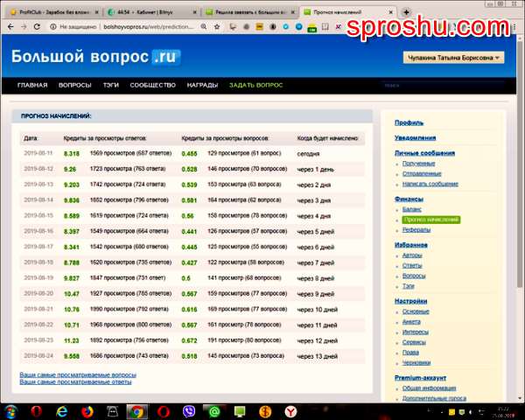Open Сервисы settings link
The image size is (525, 420).
(x=414, y=342)
